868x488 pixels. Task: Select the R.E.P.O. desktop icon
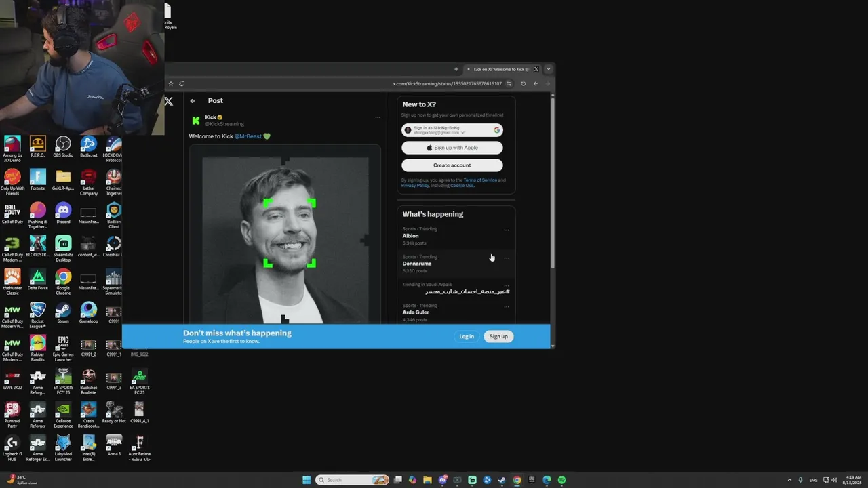pos(38,147)
